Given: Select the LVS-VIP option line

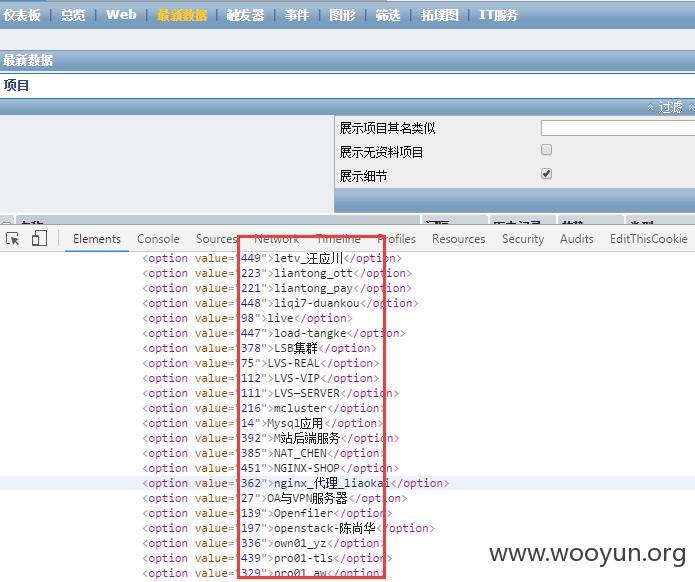Looking at the screenshot, I should click(261, 379).
